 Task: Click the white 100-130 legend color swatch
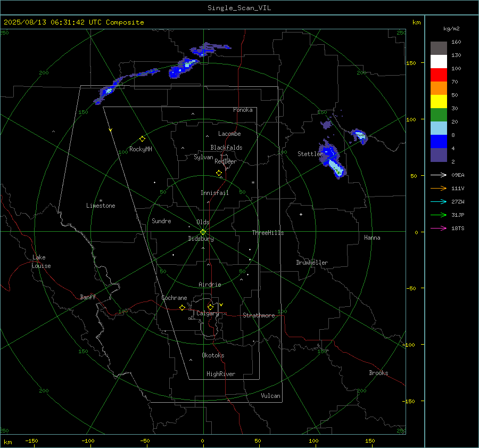point(439,62)
